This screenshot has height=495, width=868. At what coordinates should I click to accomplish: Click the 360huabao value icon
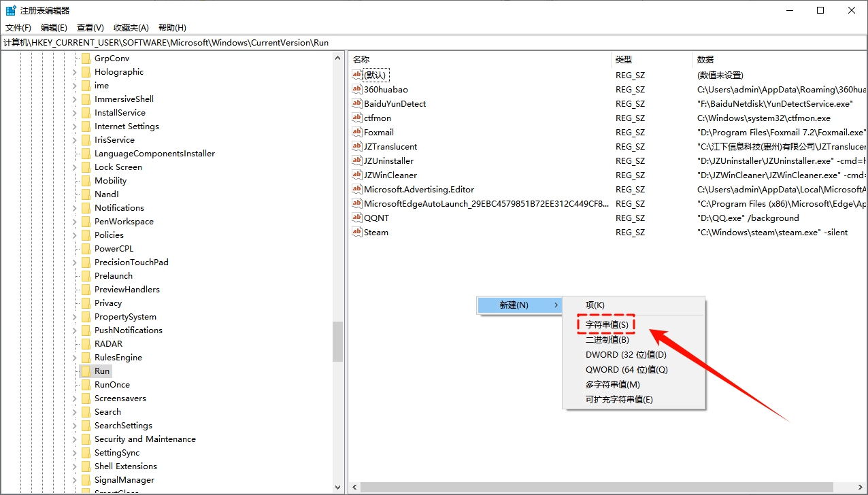coord(357,89)
